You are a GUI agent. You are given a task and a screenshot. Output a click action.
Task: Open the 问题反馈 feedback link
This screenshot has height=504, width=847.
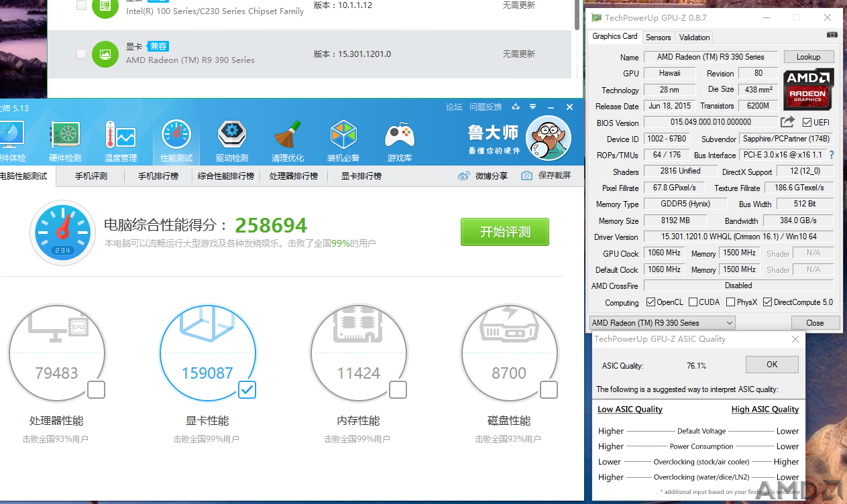486,107
